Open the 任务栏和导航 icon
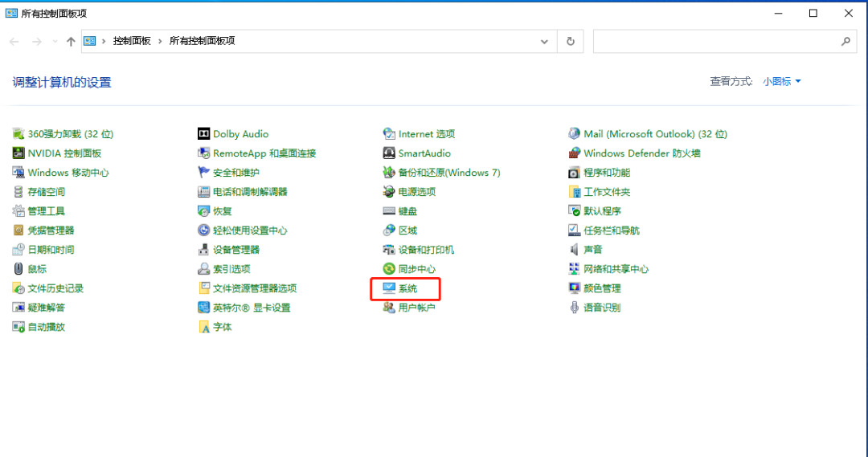Viewport: 868px width, 457px height. click(574, 231)
